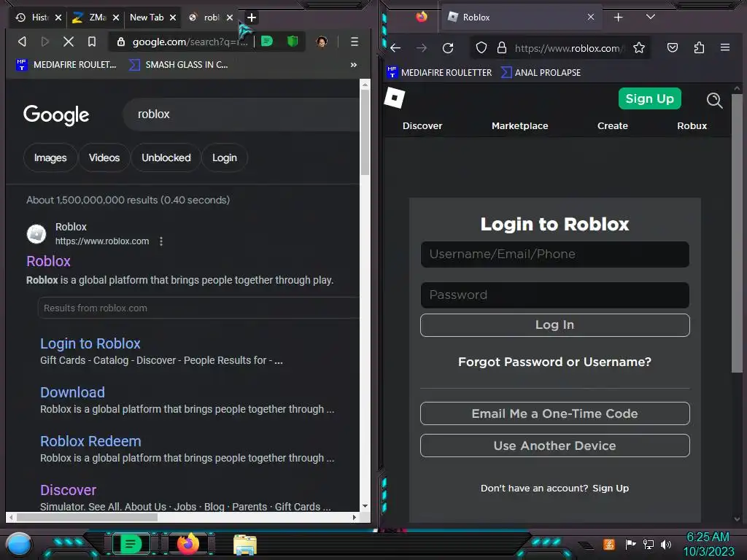
Task: Select the Unblocked search chip
Action: [166, 157]
